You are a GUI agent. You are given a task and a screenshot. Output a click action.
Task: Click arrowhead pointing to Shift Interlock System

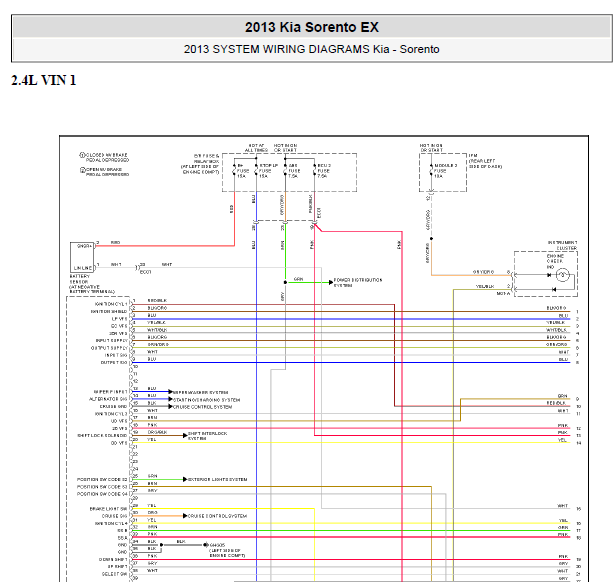pyautogui.click(x=185, y=435)
